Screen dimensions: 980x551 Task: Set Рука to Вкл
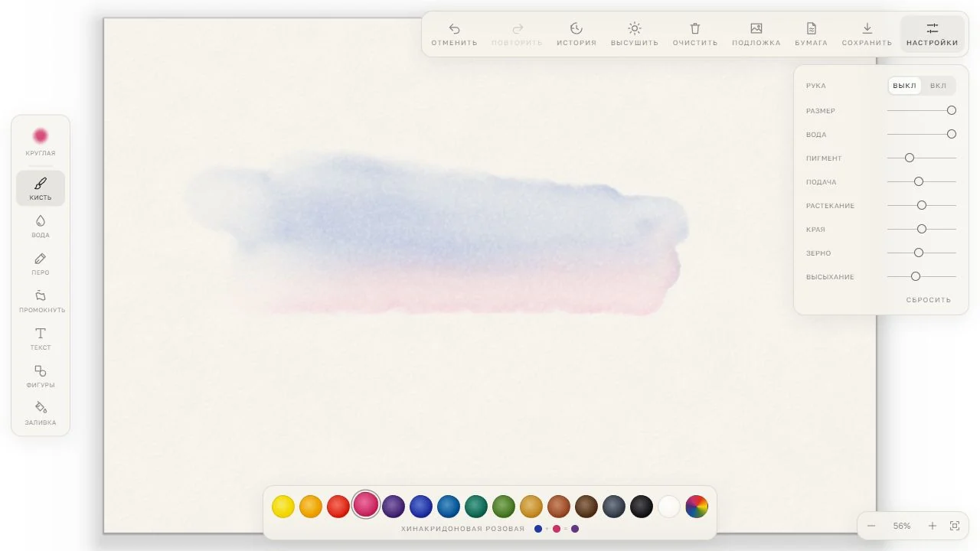939,86
